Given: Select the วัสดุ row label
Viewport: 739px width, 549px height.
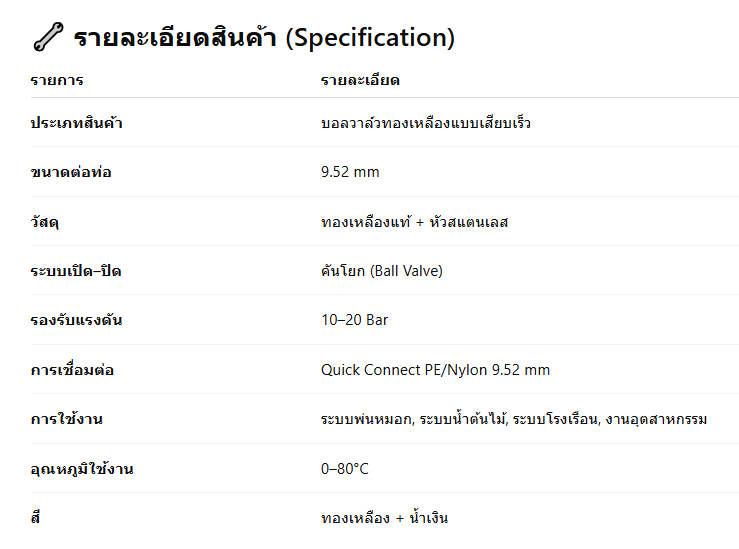Looking at the screenshot, I should 45,222.
